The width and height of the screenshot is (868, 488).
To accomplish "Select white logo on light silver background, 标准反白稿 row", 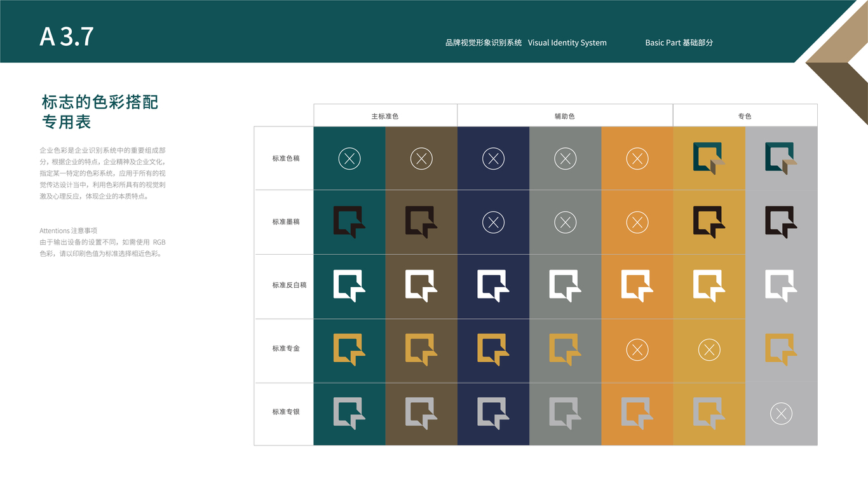I will coord(782,285).
